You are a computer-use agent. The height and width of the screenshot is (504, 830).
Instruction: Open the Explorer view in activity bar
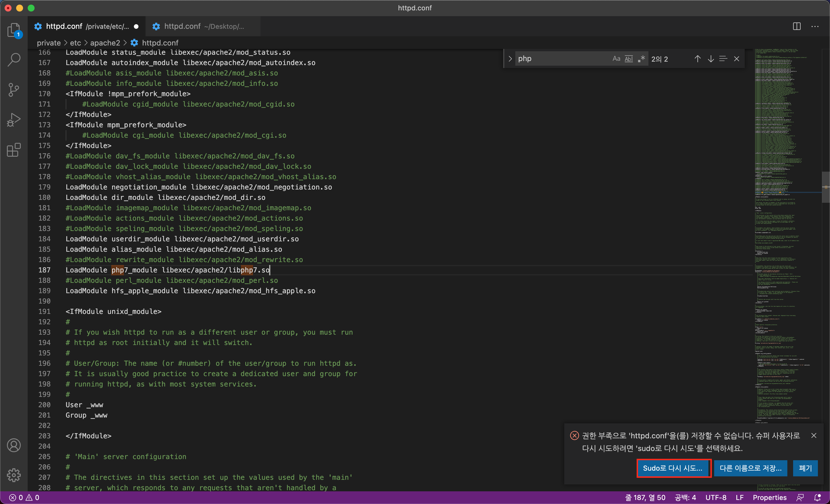tap(14, 30)
